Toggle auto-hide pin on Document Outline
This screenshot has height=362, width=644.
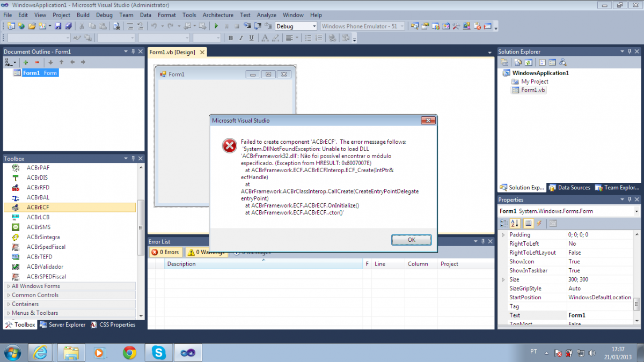coord(133,51)
